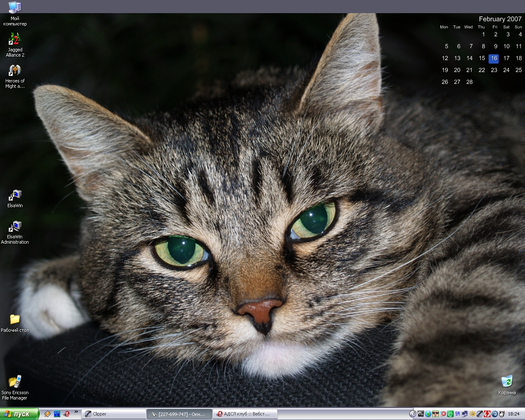Click the Корзина recycle bin icon

point(507,381)
